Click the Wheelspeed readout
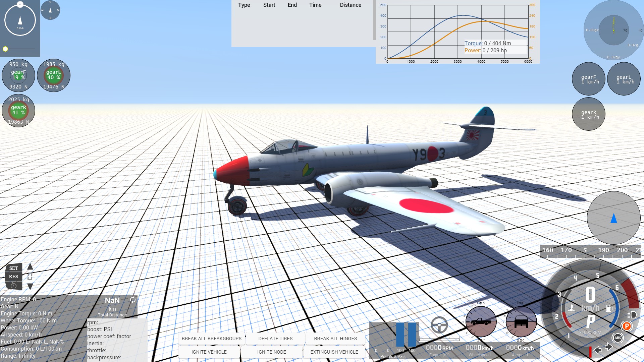This screenshot has width=644, height=362. (x=479, y=350)
